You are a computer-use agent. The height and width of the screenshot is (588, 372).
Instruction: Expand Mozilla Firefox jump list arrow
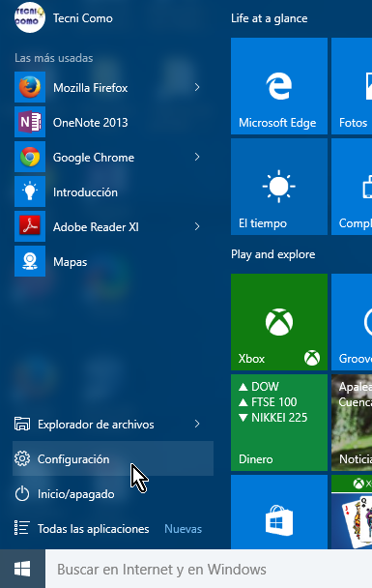[x=197, y=87]
